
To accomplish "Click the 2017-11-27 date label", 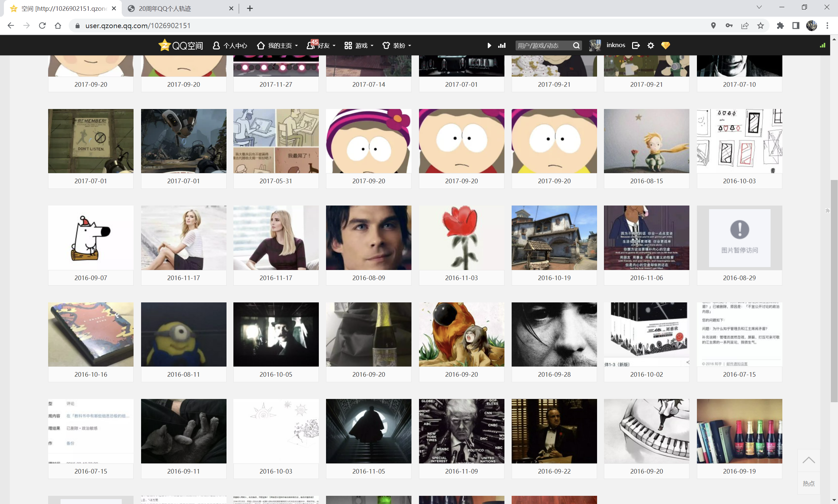I will point(276,84).
